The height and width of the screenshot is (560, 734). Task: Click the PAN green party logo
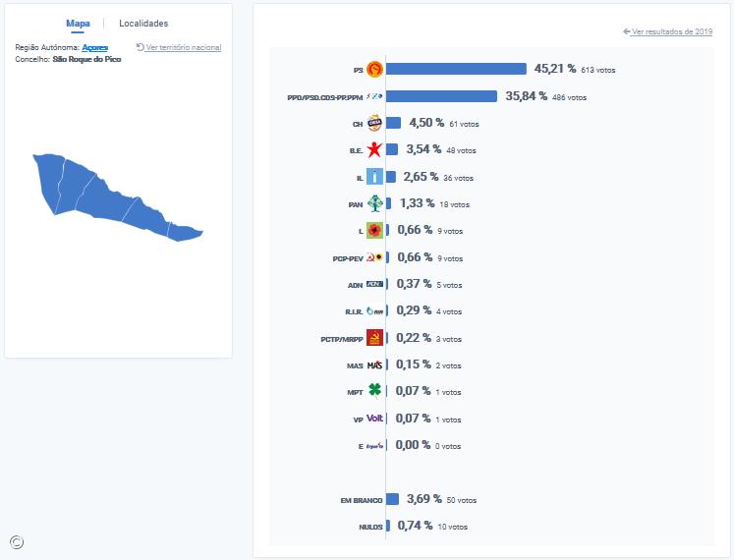tap(374, 204)
